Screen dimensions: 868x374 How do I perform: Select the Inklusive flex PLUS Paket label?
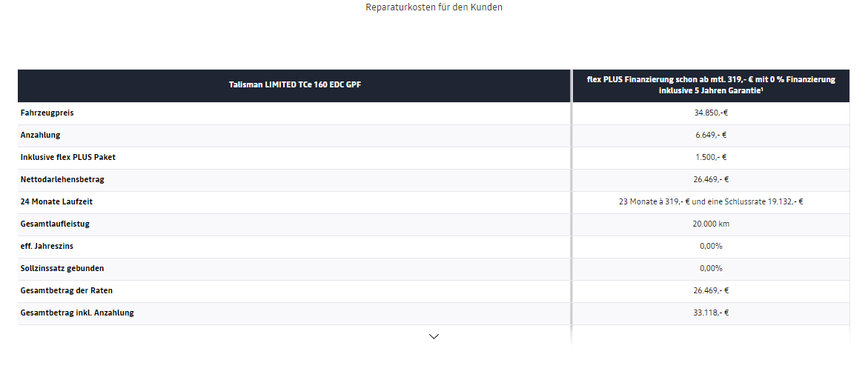point(68,157)
